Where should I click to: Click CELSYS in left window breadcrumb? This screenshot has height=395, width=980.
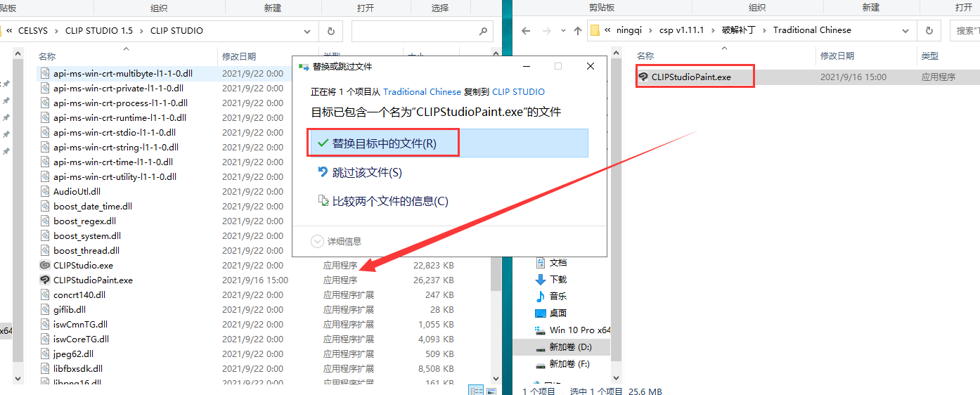[34, 31]
